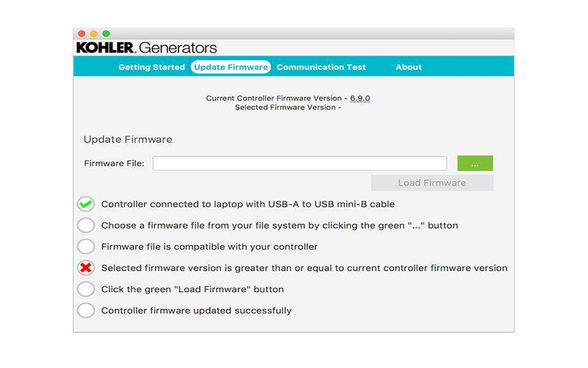Click the green zoom window button
Image resolution: width=588 pixels, height=368 pixels.
(x=106, y=34)
